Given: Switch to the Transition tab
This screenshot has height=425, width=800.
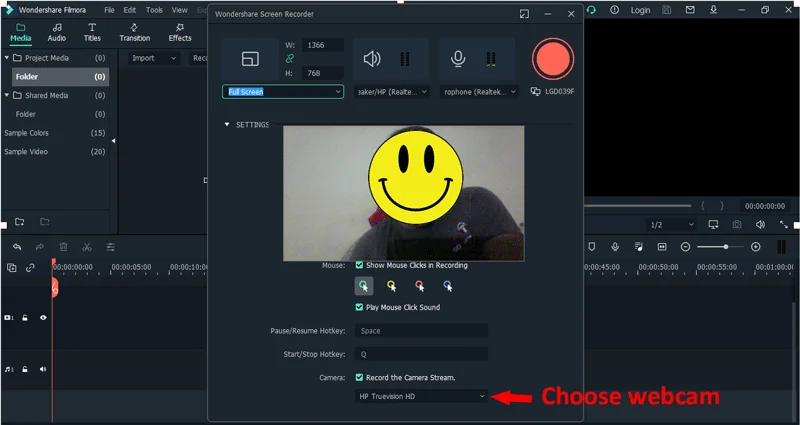Looking at the screenshot, I should pyautogui.click(x=135, y=33).
